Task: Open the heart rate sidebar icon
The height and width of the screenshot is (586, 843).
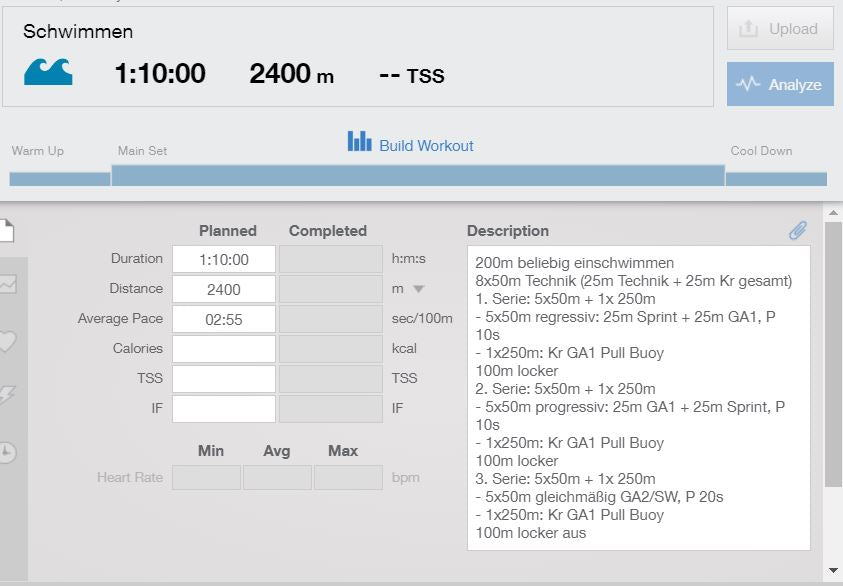Action: 7,341
